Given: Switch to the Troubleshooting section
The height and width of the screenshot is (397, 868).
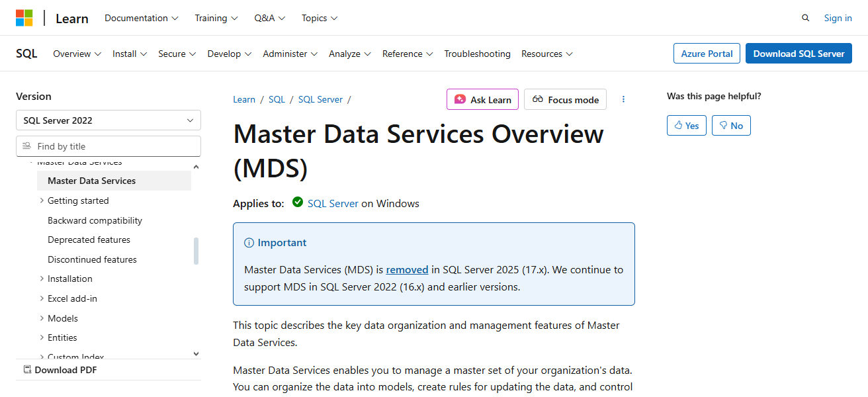Looking at the screenshot, I should pyautogui.click(x=477, y=54).
